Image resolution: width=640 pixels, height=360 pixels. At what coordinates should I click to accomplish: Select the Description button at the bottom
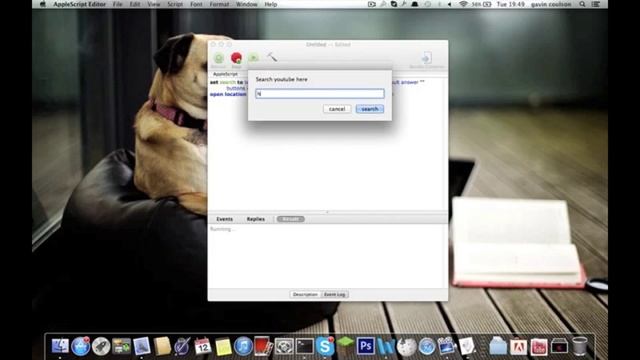(305, 294)
